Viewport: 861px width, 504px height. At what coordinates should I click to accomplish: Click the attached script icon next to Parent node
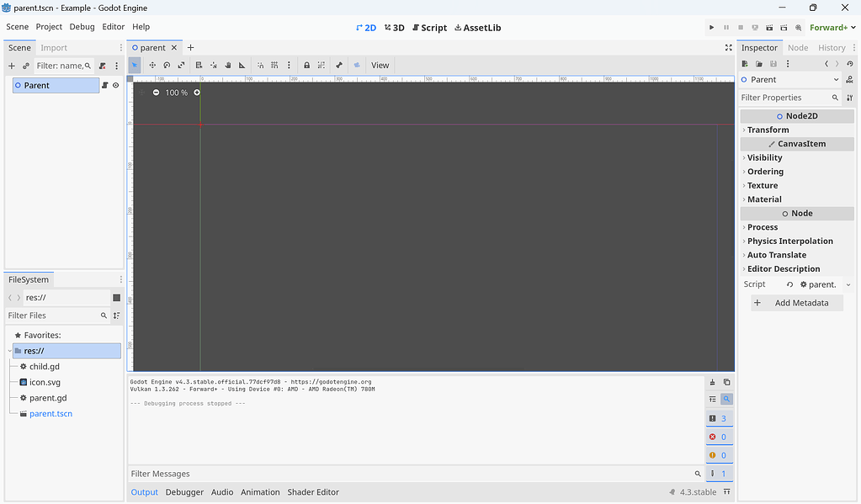[105, 85]
